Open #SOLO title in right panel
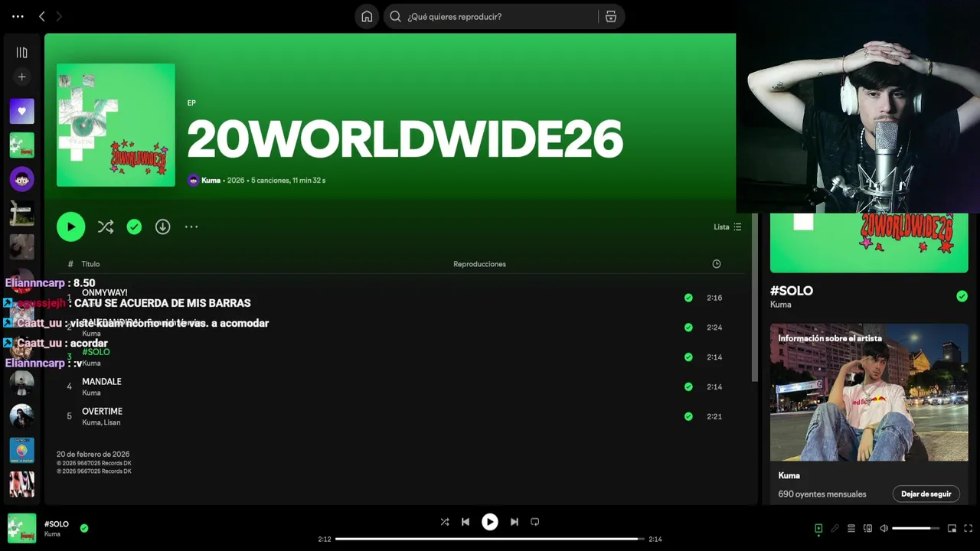The width and height of the screenshot is (980, 551). pyautogui.click(x=792, y=291)
